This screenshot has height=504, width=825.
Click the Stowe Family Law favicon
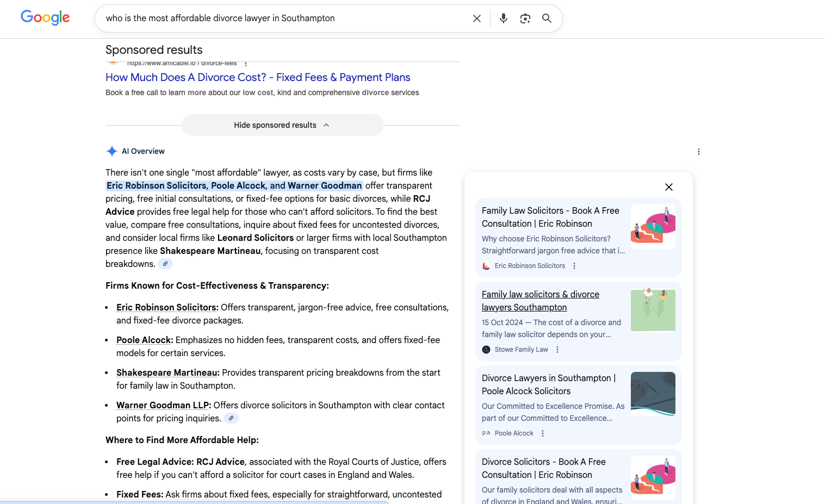click(x=486, y=350)
